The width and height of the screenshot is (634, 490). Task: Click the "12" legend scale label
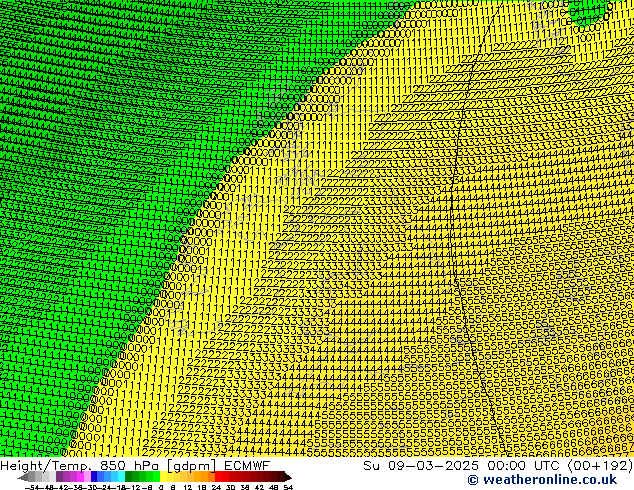point(187,487)
